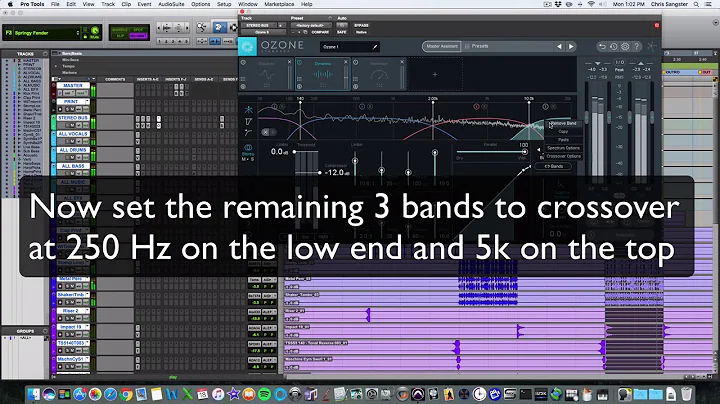
Task: Open the Trash in the Dock
Action: point(686,394)
